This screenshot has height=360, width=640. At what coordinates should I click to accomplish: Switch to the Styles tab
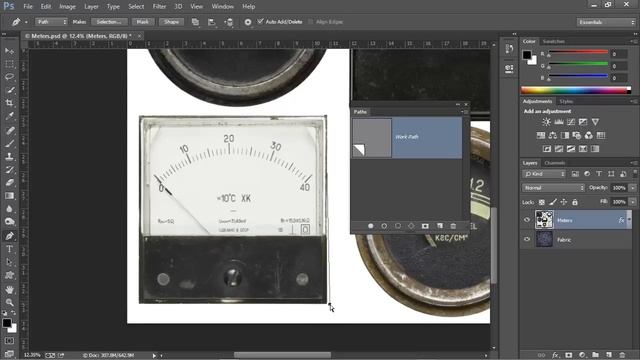[566, 101]
